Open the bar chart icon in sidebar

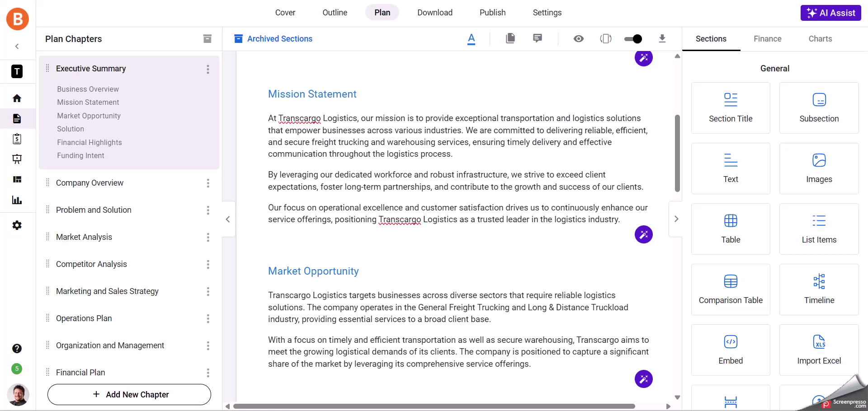(x=17, y=200)
